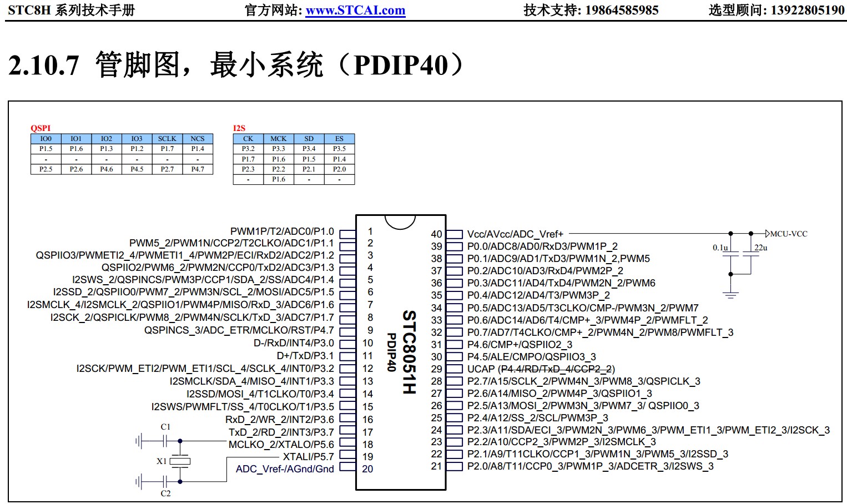The image size is (847, 504).
Task: Click pin 25 label P2.4/A12/SS_2/SCL/PWM3P_3
Action: 537,418
